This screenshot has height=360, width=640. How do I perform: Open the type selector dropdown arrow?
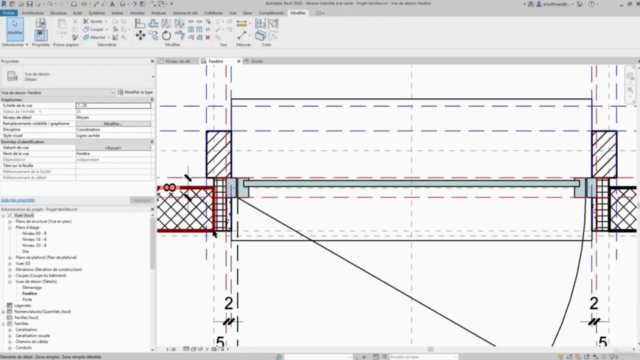pyautogui.click(x=153, y=76)
